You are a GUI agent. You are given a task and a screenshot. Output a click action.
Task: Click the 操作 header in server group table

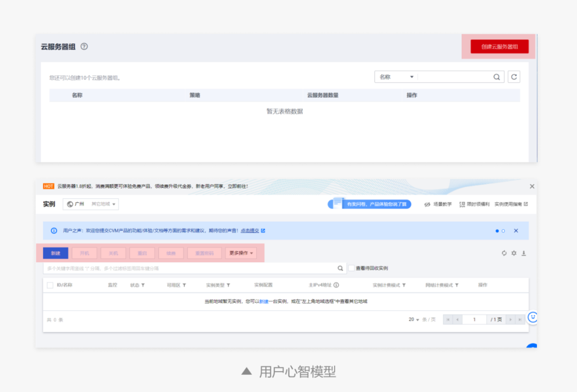click(x=412, y=95)
